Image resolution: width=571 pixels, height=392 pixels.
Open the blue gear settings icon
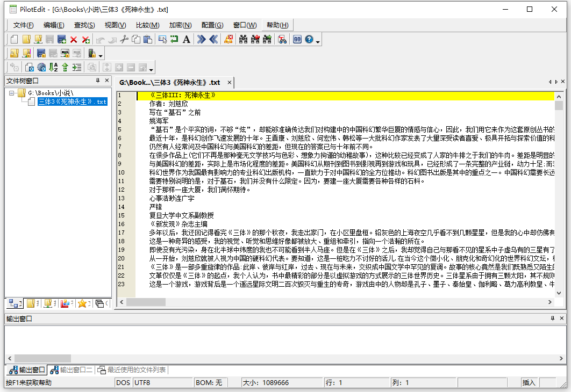[x=41, y=67]
